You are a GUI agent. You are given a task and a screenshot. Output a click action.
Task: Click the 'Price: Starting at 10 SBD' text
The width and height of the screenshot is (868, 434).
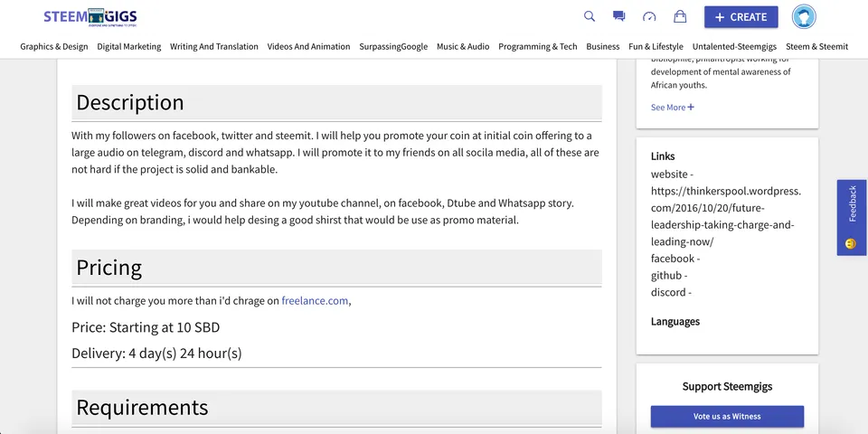pyautogui.click(x=146, y=327)
